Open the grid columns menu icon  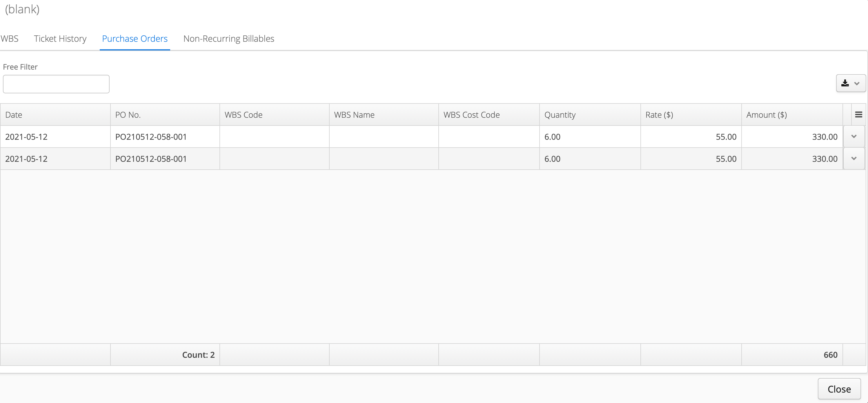coord(858,115)
